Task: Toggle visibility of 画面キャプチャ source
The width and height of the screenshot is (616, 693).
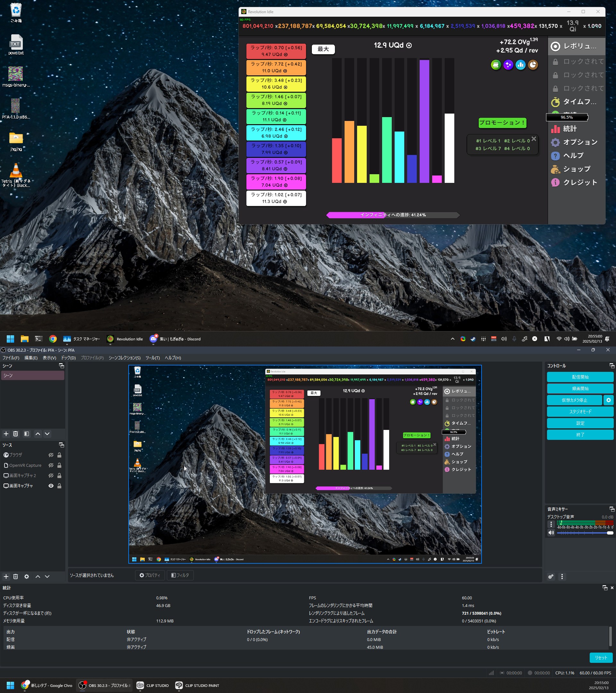Action: coord(51,486)
